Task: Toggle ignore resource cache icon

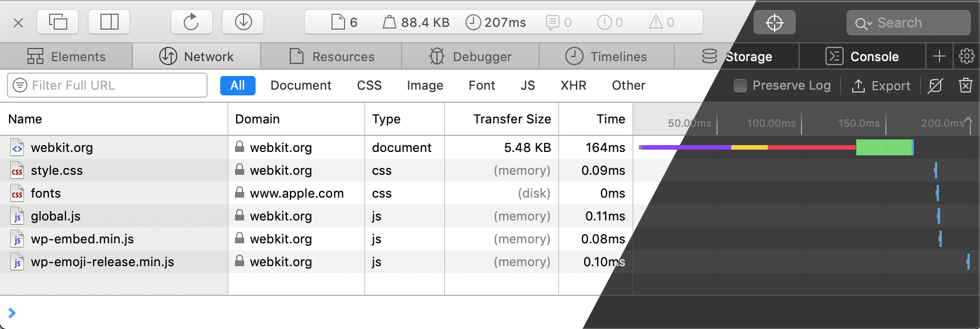Action: [x=936, y=86]
